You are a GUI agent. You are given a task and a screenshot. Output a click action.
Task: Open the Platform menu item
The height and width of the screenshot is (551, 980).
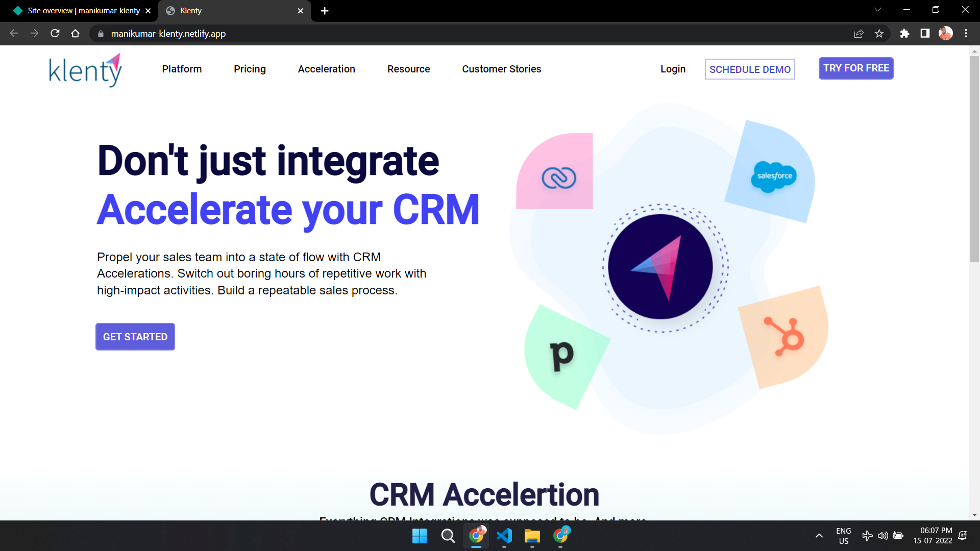pos(182,69)
